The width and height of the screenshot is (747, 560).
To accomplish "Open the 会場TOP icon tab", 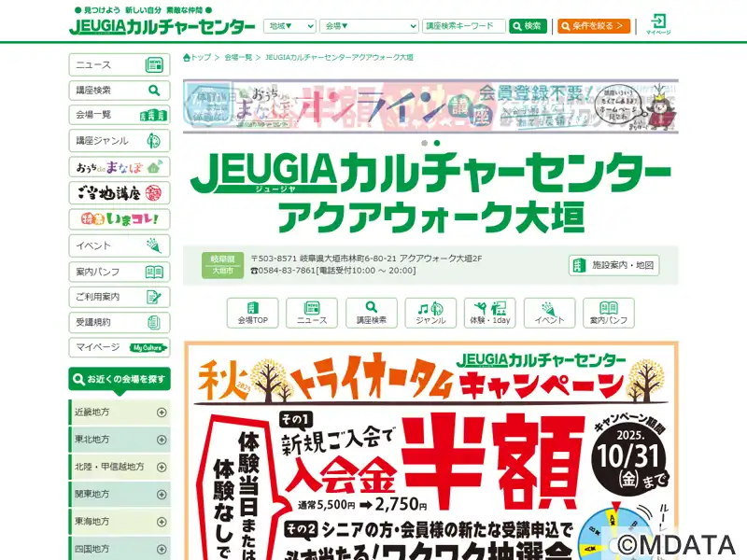I will (252, 313).
